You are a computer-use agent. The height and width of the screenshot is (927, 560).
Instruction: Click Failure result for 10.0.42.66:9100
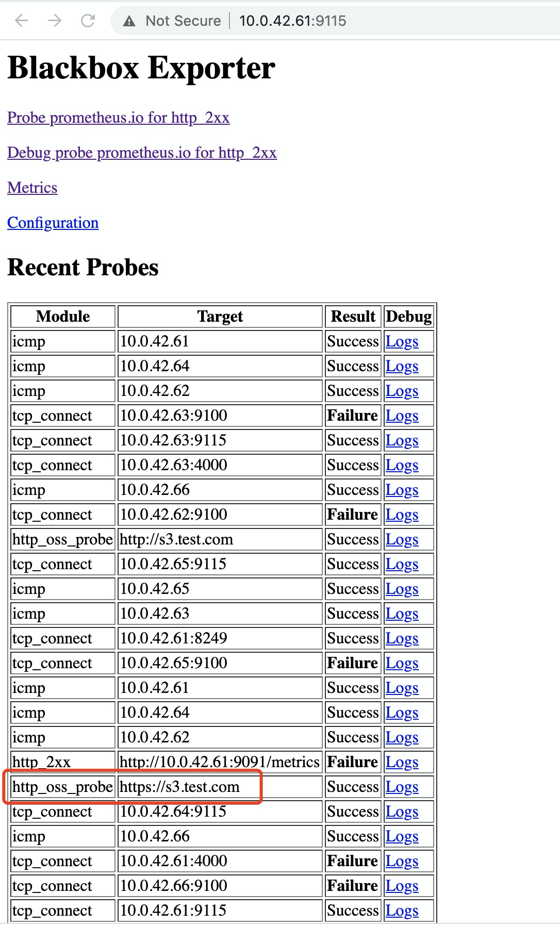click(353, 886)
